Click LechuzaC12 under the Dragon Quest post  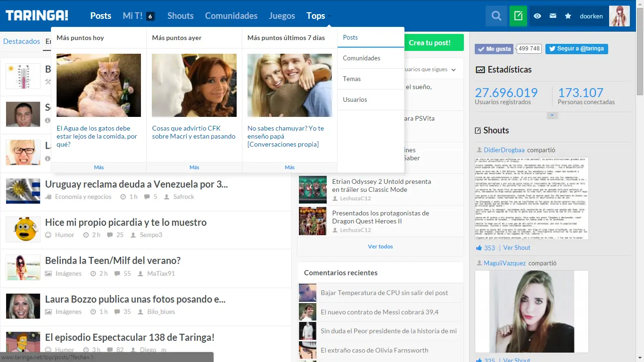click(355, 230)
